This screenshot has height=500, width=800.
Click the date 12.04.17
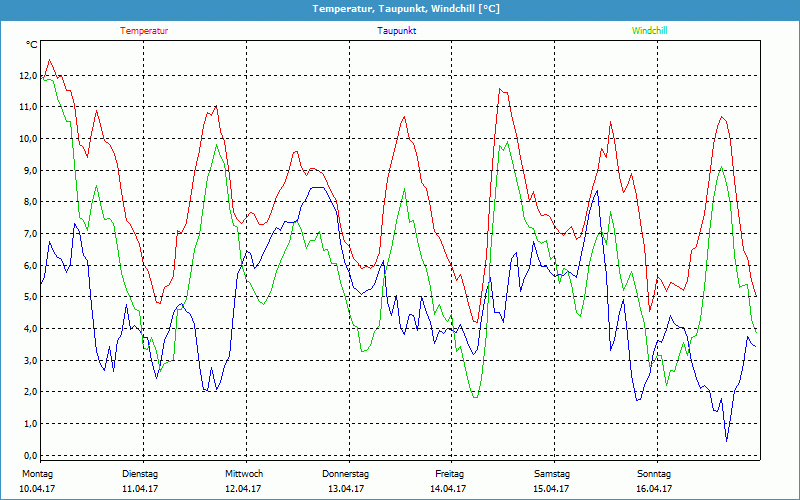click(243, 489)
